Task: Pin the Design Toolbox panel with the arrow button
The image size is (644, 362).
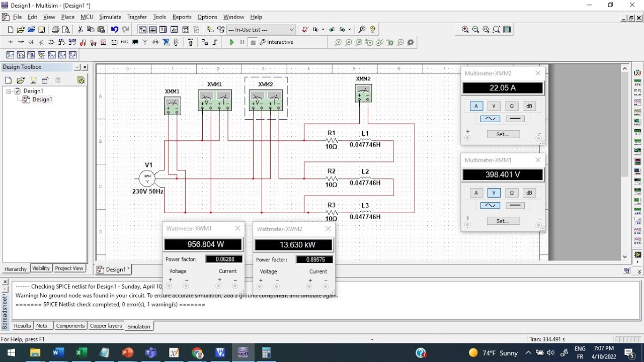Action: pyautogui.click(x=77, y=67)
